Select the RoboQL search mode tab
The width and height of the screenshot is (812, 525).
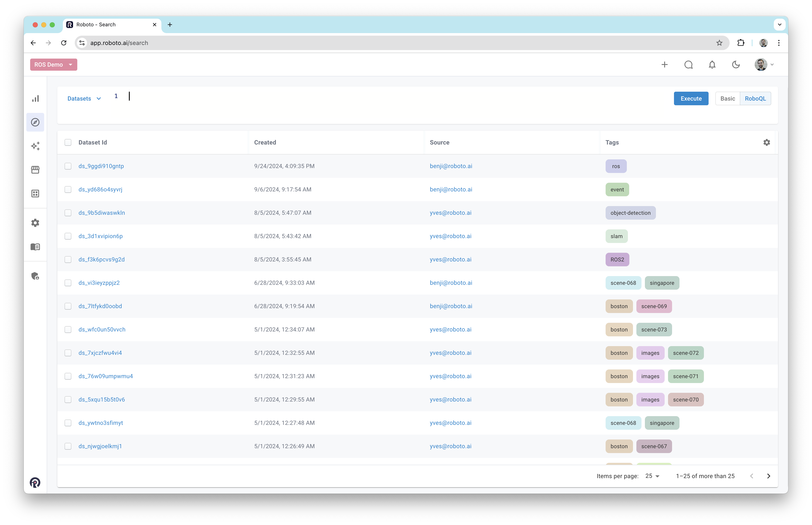tap(755, 98)
